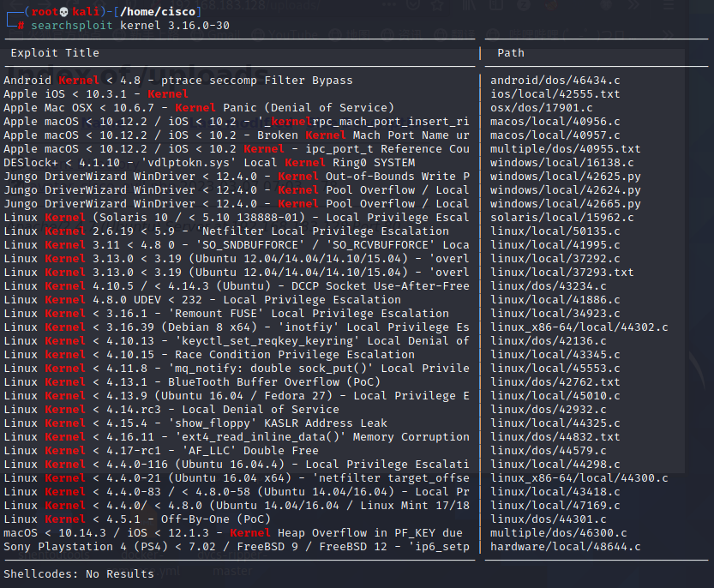Click path linux/local/41886.c
This screenshot has width=714, height=588.
555,300
